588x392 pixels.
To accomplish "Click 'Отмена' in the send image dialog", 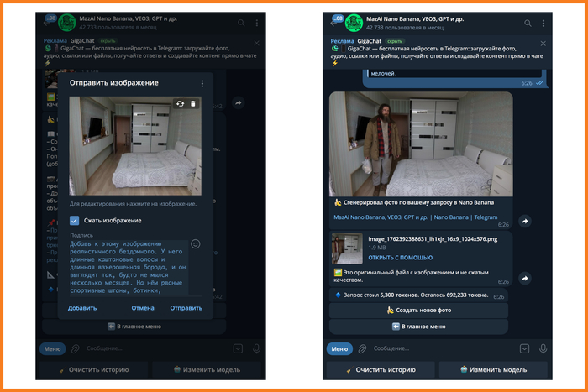I will click(143, 308).
